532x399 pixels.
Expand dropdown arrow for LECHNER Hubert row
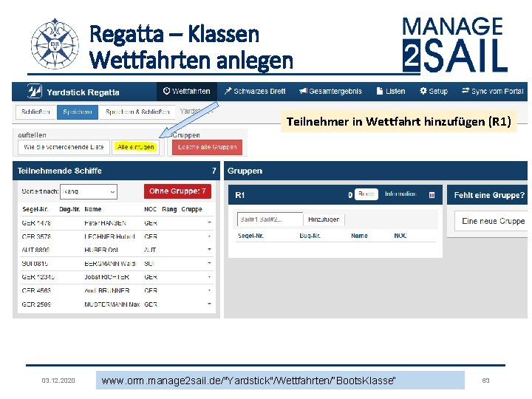click(x=209, y=236)
